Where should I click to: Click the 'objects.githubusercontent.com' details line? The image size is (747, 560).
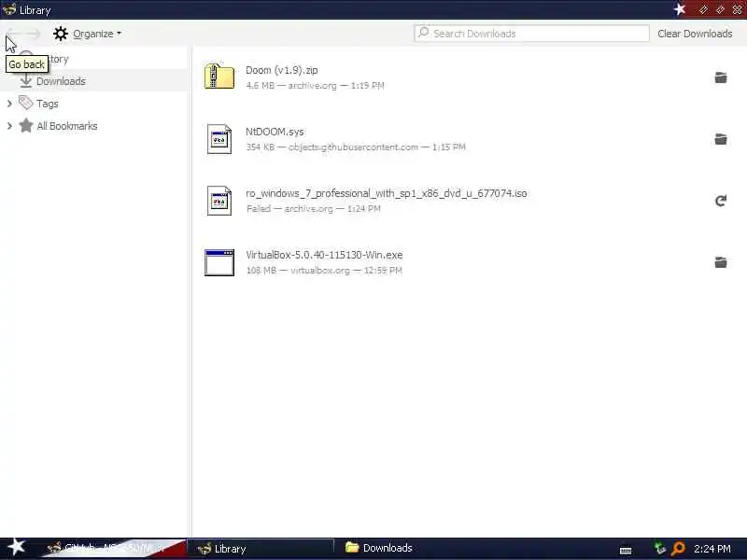pos(356,147)
